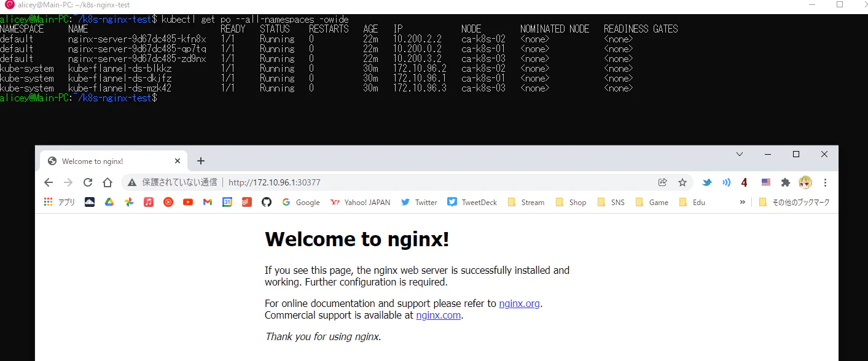This screenshot has height=361, width=868.
Task: Click pod name nginx-server-9d67dc485-zd9nx
Action: pyautogui.click(x=137, y=58)
